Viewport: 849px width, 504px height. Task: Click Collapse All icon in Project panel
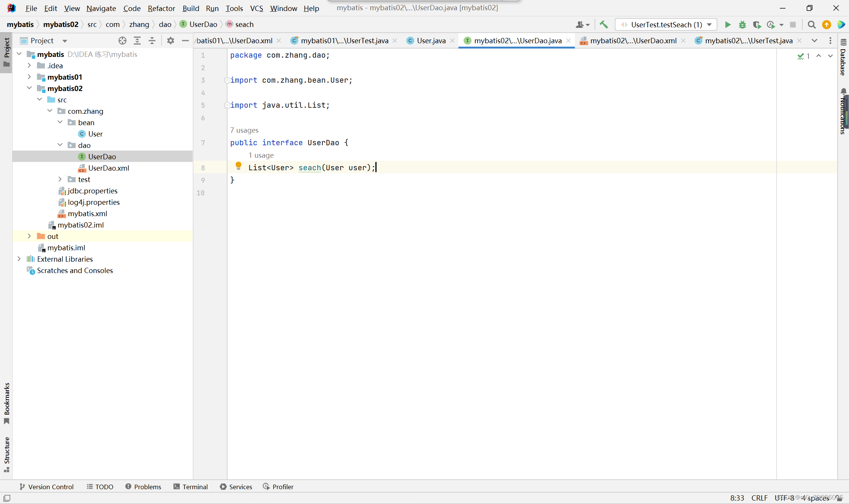pos(152,41)
